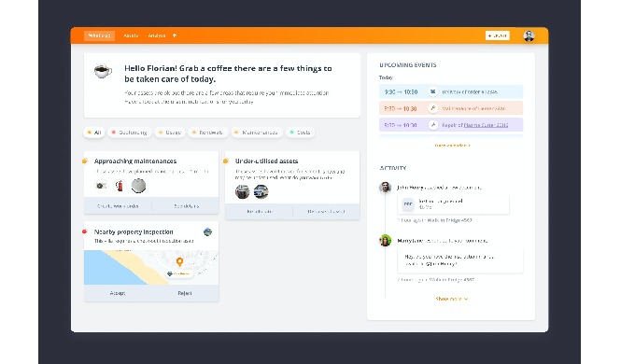This screenshot has width=635, height=364.
Task: Click the plus icon after the Analysis tab
Action: (175, 35)
